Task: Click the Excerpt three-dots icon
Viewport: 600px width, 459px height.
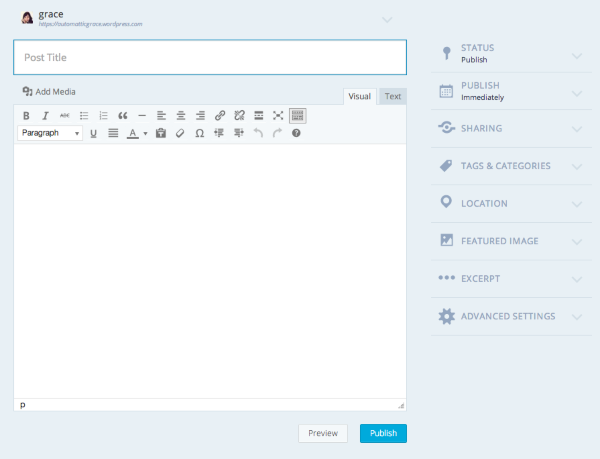Action: click(447, 278)
